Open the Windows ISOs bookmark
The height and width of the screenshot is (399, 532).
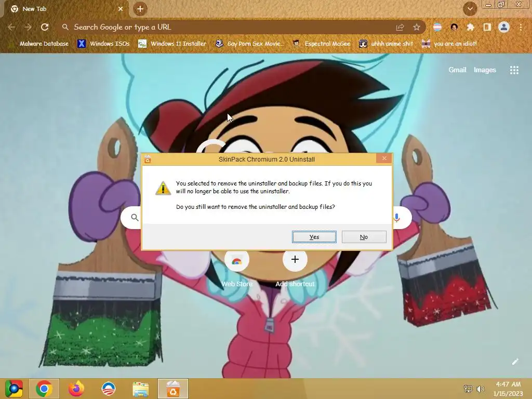click(103, 44)
